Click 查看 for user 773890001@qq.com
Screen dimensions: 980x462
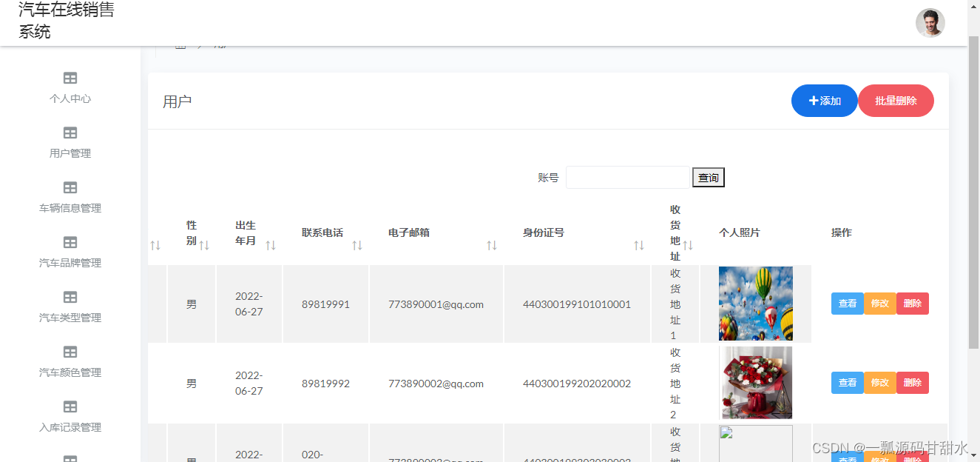click(x=848, y=304)
